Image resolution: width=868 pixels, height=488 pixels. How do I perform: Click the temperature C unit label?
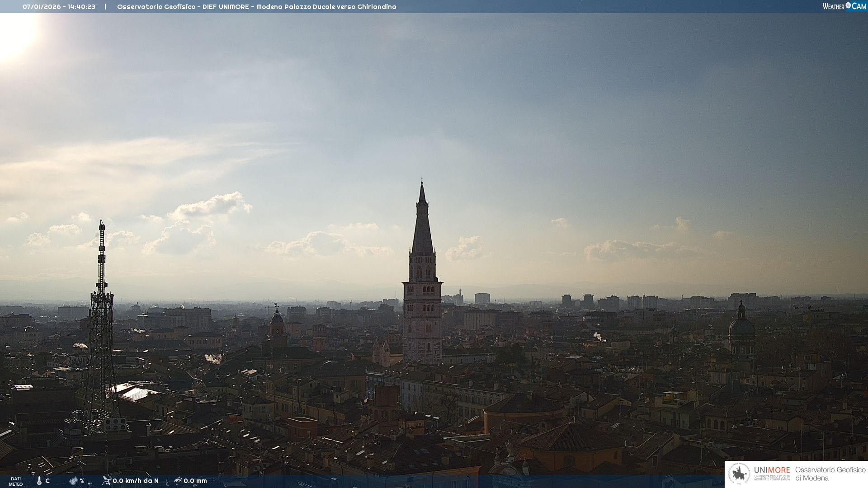coord(47,481)
